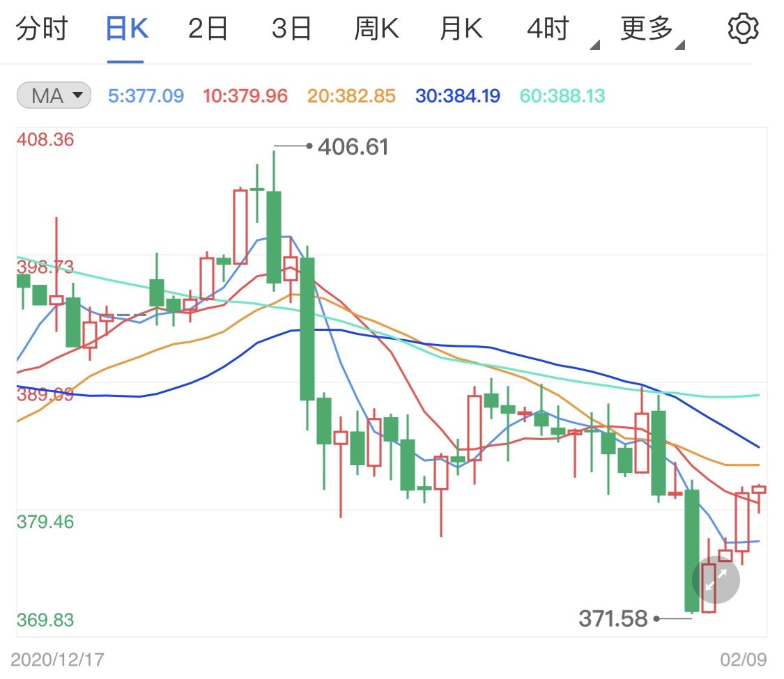Image resolution: width=784 pixels, height=679 pixels.
Task: Open the chart settings gear
Action: tap(743, 28)
